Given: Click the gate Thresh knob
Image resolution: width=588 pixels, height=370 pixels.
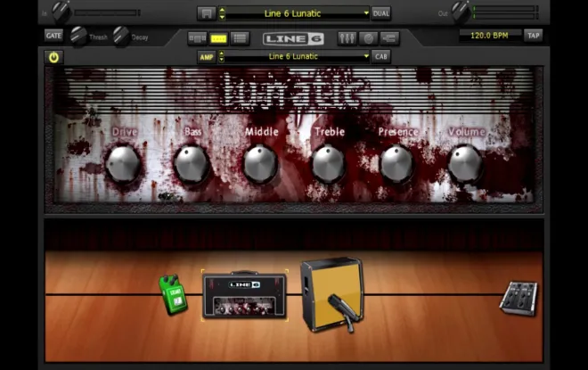Looking at the screenshot, I should point(78,36).
